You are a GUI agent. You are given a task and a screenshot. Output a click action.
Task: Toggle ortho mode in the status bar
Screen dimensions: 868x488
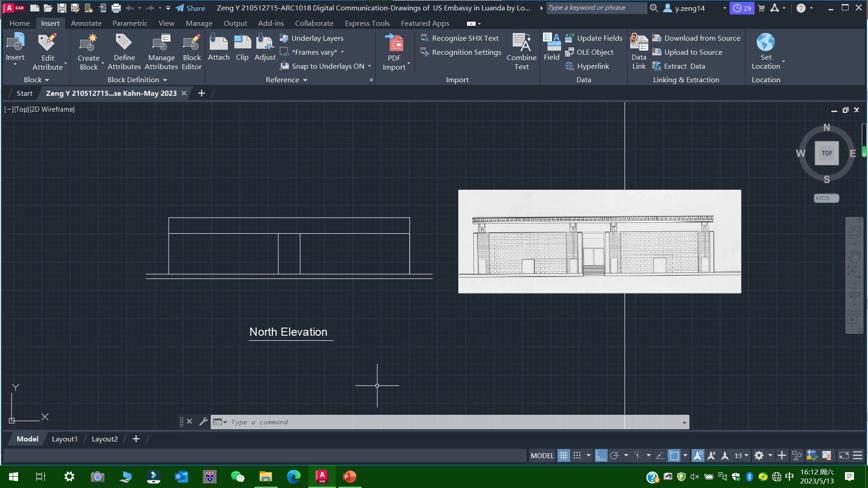click(x=601, y=455)
